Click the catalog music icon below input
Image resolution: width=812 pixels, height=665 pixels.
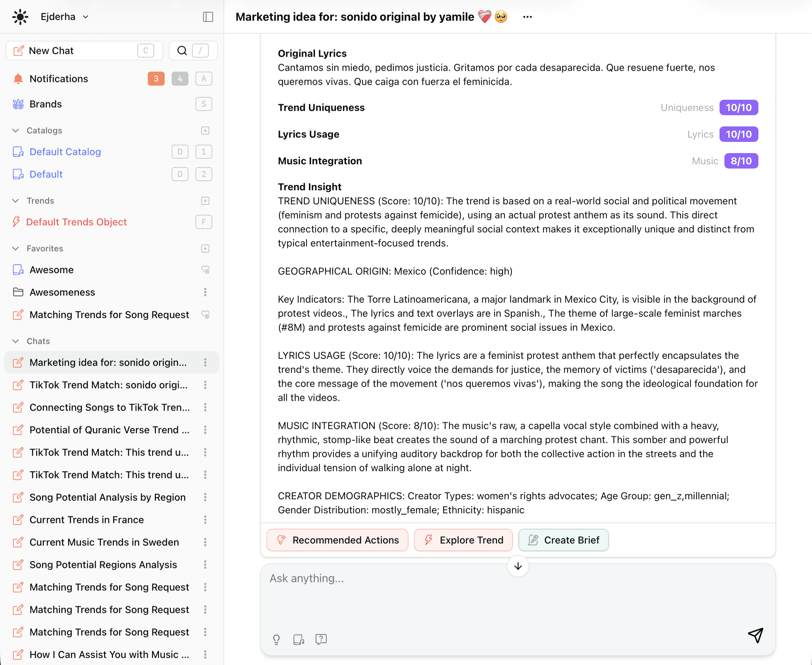[x=298, y=639]
